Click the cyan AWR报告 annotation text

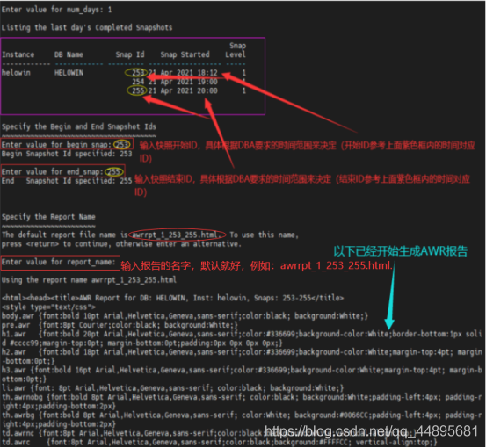[x=400, y=251]
